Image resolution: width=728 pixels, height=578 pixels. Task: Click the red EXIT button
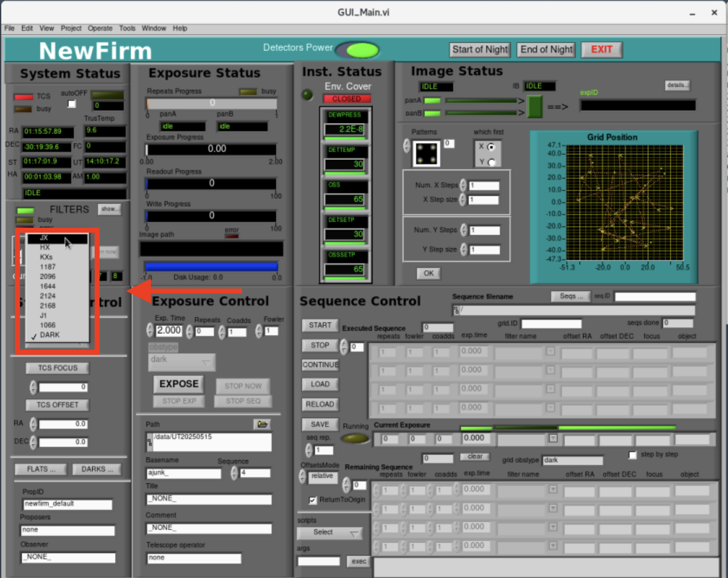tap(602, 49)
